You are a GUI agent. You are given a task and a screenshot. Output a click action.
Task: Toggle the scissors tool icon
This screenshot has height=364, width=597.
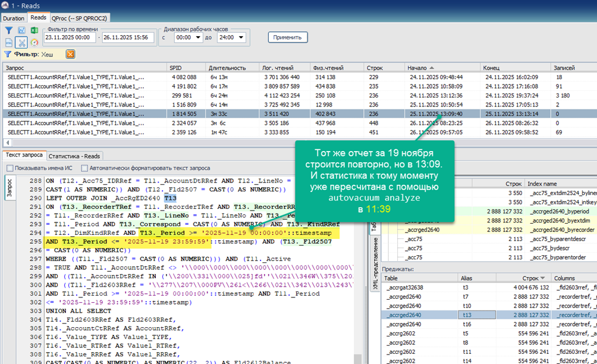[21, 43]
